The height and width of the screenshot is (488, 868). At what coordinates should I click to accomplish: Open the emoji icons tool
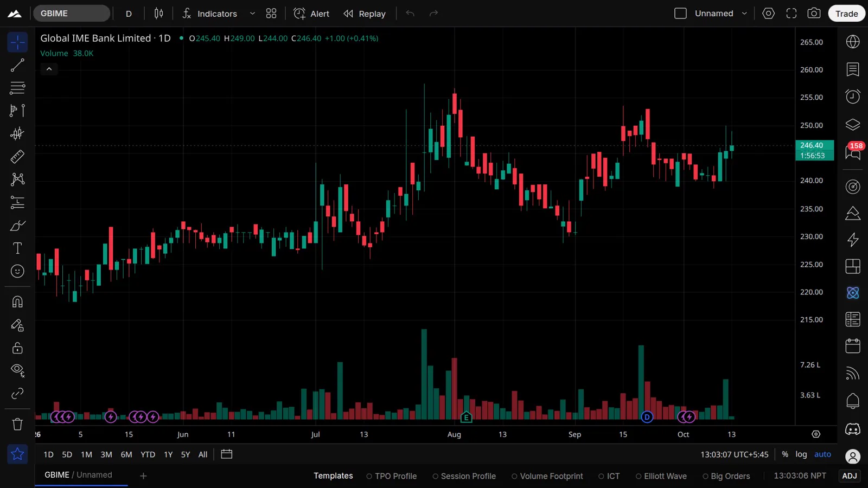pos(17,271)
